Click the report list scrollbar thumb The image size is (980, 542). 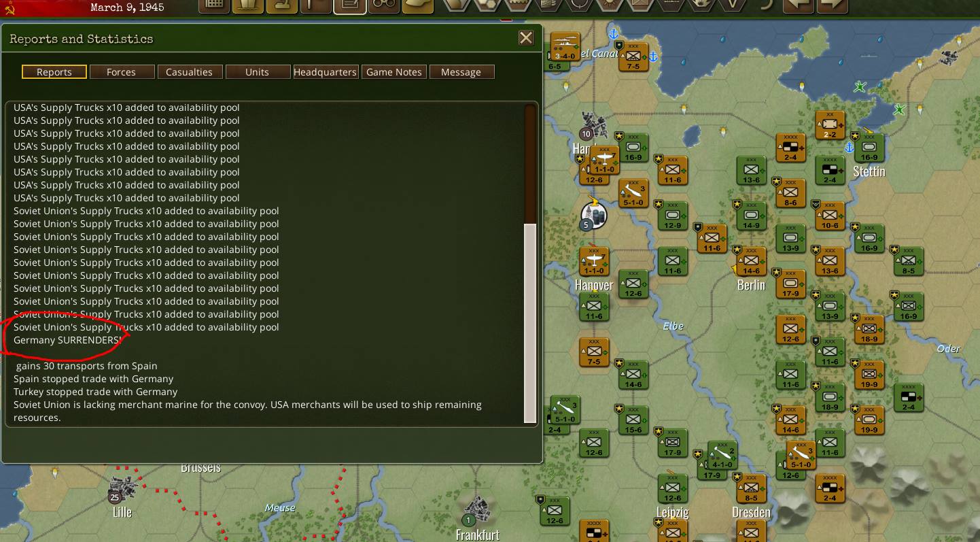(530, 323)
